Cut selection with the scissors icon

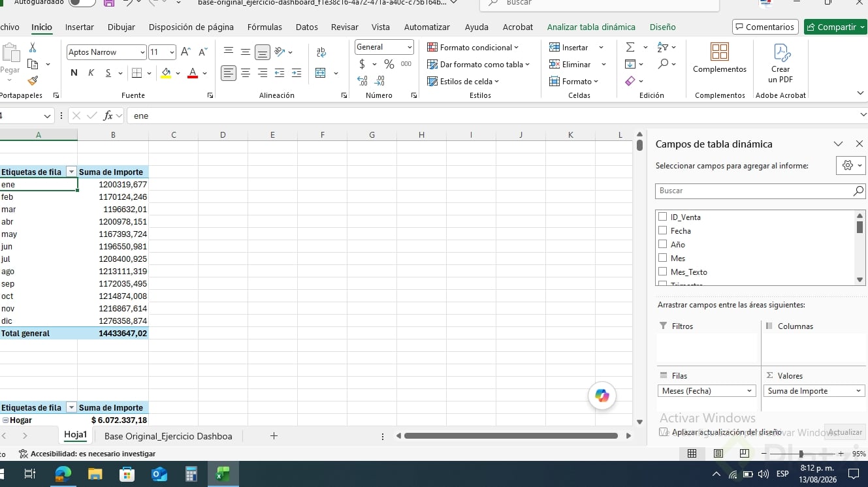[x=33, y=48]
